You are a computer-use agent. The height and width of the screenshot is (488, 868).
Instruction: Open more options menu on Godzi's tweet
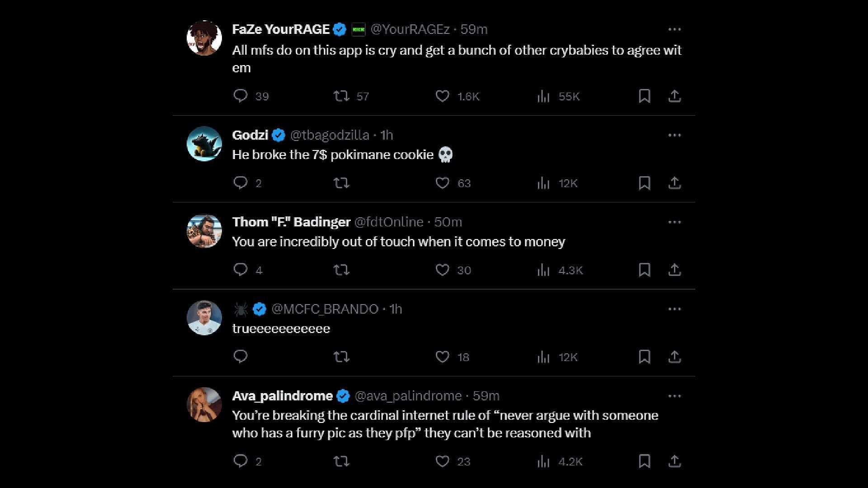[675, 135]
